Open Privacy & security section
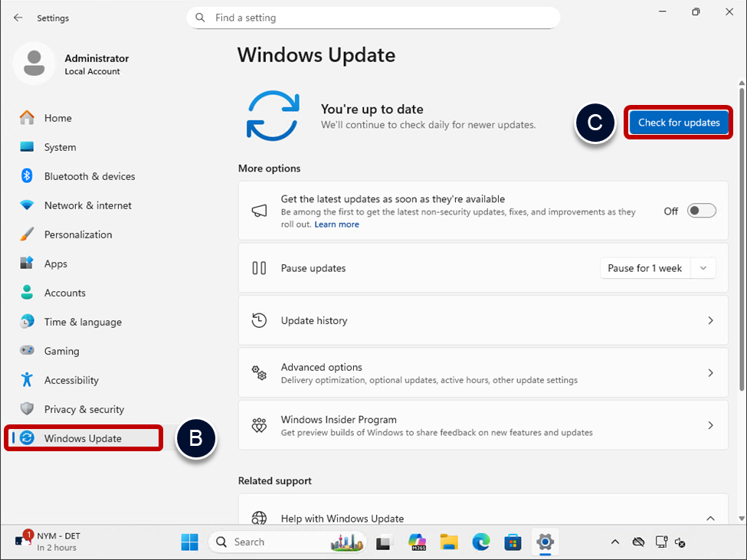 click(x=84, y=409)
